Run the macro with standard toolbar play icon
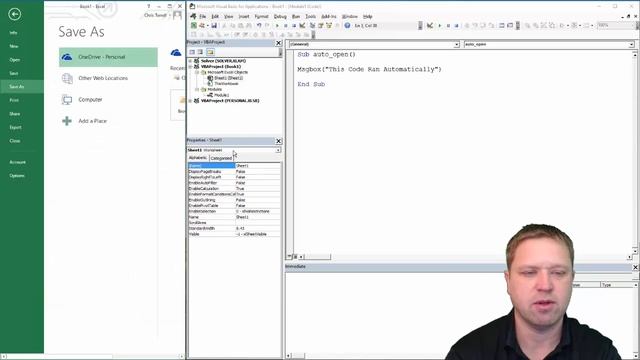The height and width of the screenshot is (360, 640). [277, 25]
